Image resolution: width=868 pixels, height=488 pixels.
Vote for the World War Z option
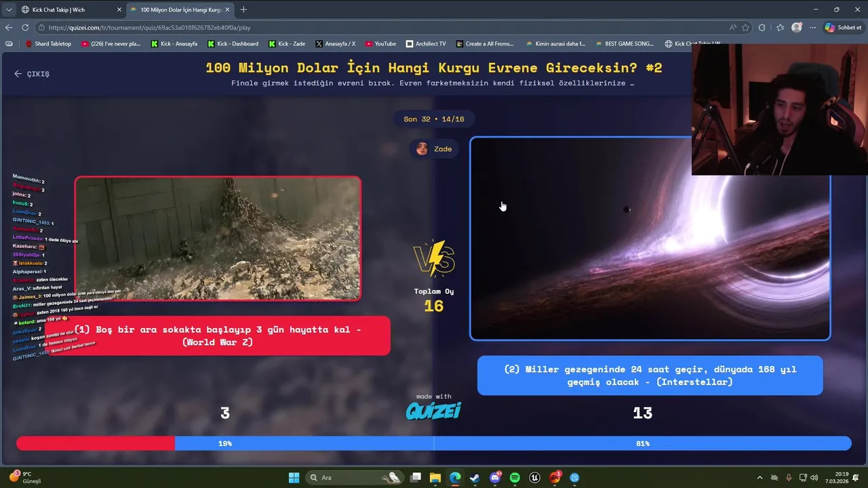[217, 335]
